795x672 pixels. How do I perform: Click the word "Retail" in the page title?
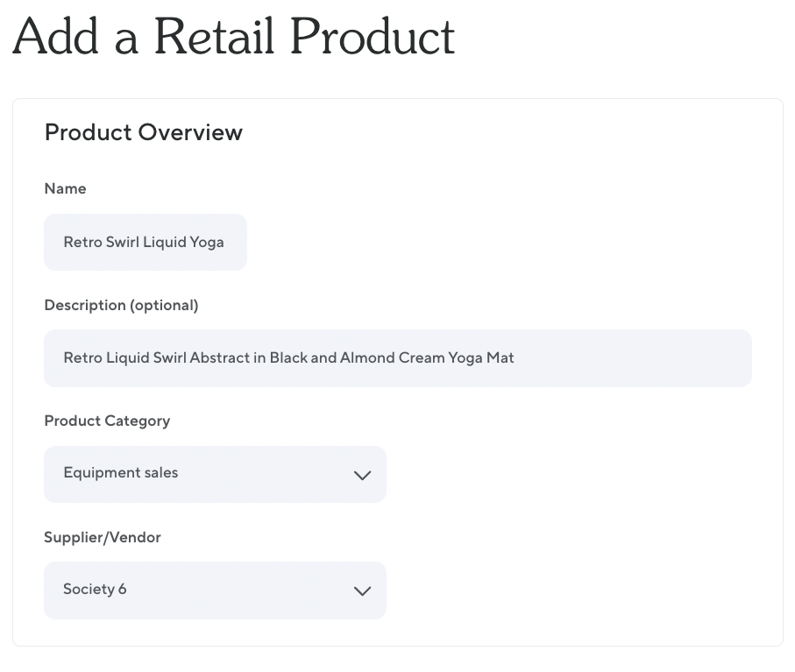coord(214,37)
